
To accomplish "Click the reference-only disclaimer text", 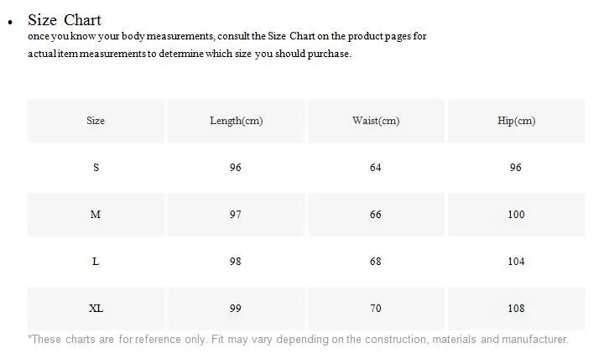I will 298,340.
